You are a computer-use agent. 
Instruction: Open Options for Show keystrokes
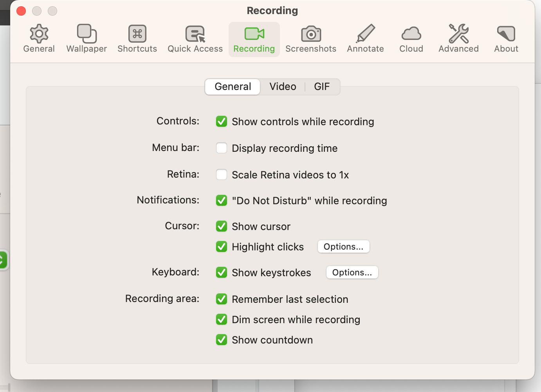click(x=352, y=272)
